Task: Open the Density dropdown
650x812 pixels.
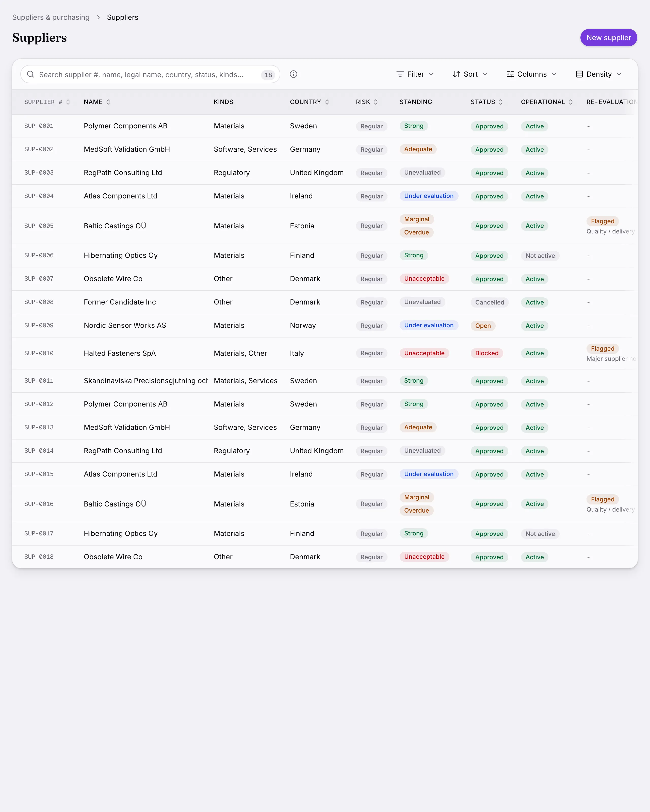Action: pyautogui.click(x=599, y=74)
